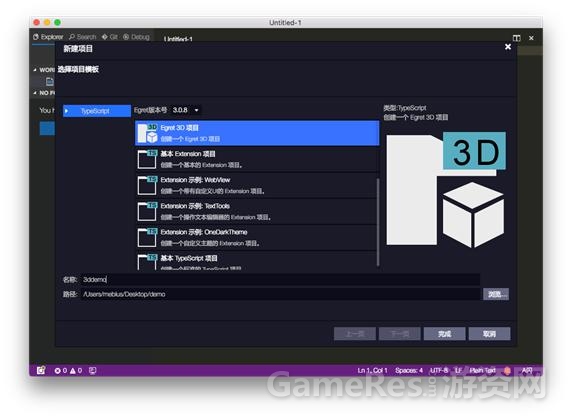Screen dimensions: 572x418
Task: Select the Extension 示例: WebView template
Action: coord(256,185)
